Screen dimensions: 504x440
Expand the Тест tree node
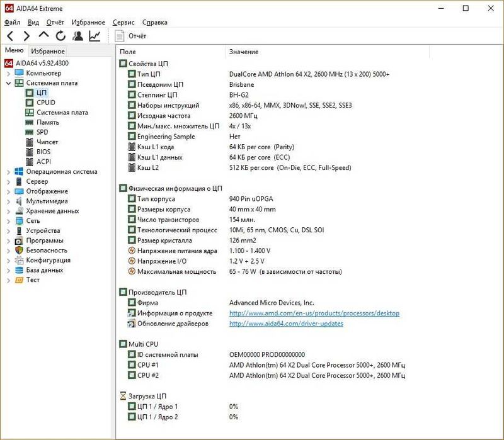[x=8, y=280]
